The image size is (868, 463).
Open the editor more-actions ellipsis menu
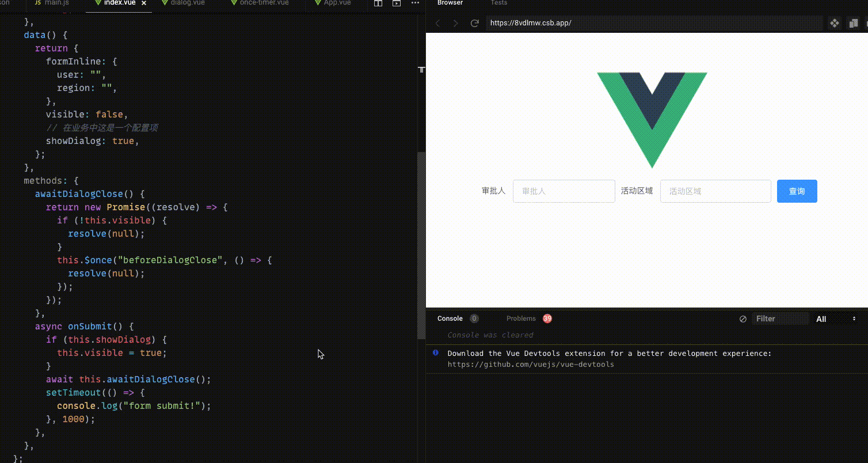tap(416, 3)
